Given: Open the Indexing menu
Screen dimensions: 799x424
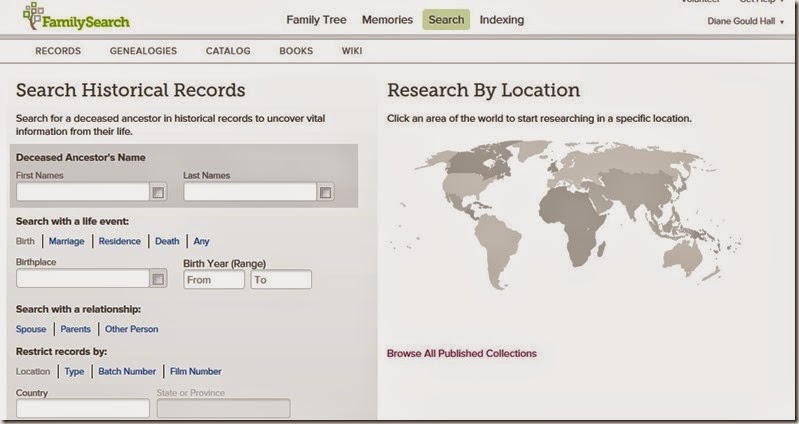Looking at the screenshot, I should pos(501,20).
